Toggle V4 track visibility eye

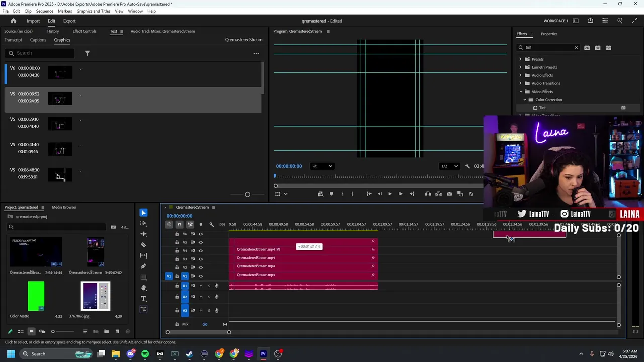pos(200,250)
